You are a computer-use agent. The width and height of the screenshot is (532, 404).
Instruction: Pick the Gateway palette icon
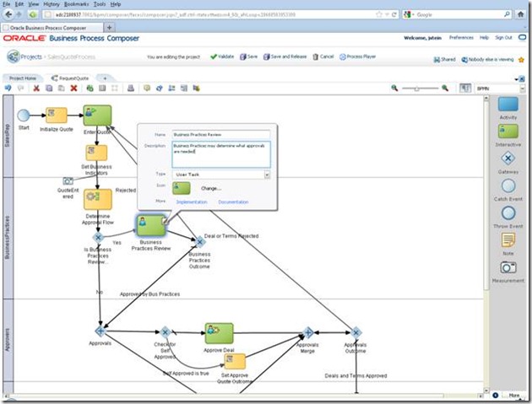pos(508,159)
